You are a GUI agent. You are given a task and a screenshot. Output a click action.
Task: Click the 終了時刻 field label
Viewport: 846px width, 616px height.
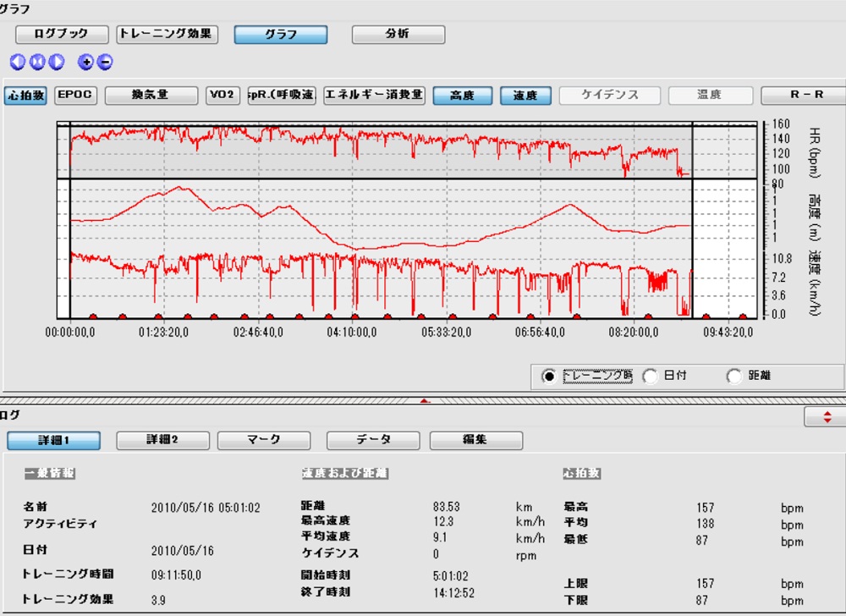click(326, 591)
